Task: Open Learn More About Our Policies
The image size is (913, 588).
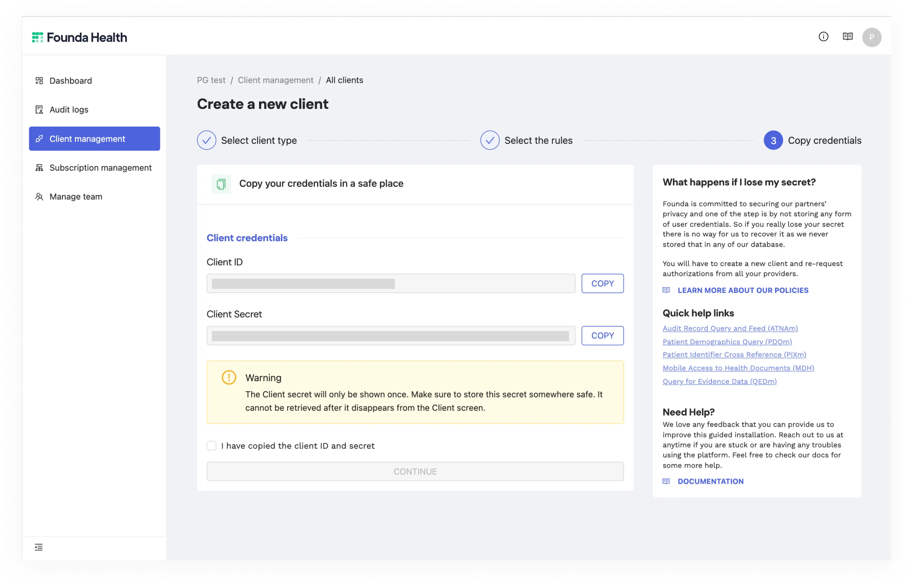Action: [743, 290]
